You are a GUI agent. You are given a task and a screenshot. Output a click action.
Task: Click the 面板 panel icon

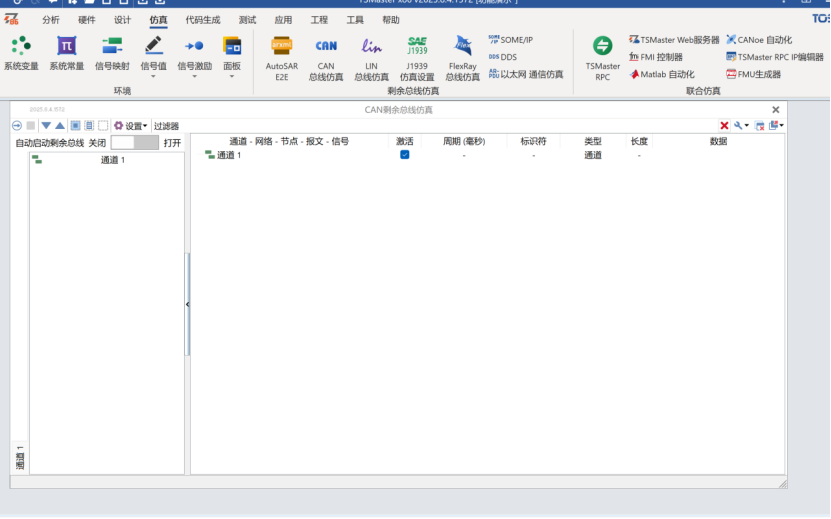(232, 47)
